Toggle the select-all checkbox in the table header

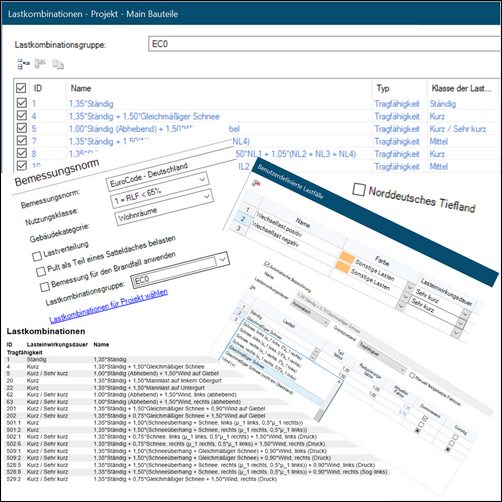coord(21,88)
